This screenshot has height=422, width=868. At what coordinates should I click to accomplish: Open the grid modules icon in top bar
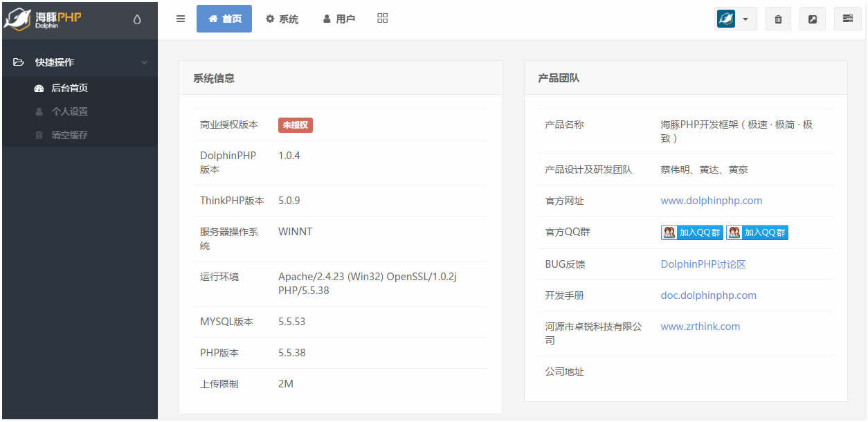383,19
